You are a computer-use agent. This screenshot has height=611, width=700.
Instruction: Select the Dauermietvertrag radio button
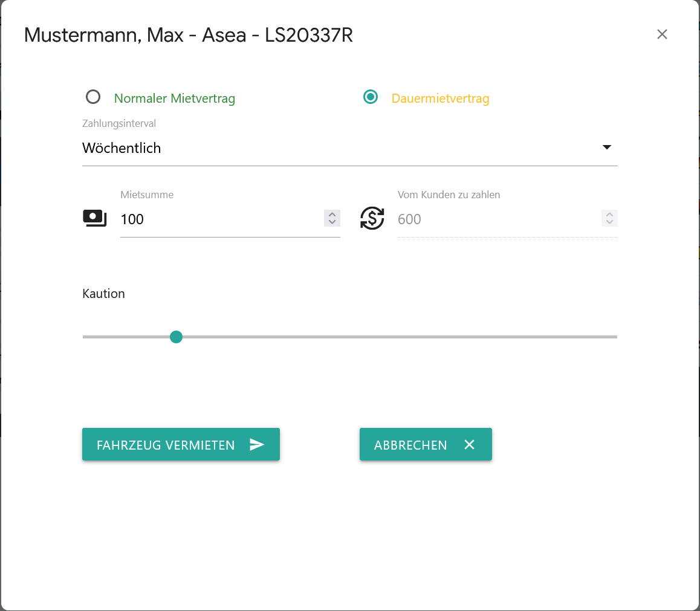tap(370, 97)
